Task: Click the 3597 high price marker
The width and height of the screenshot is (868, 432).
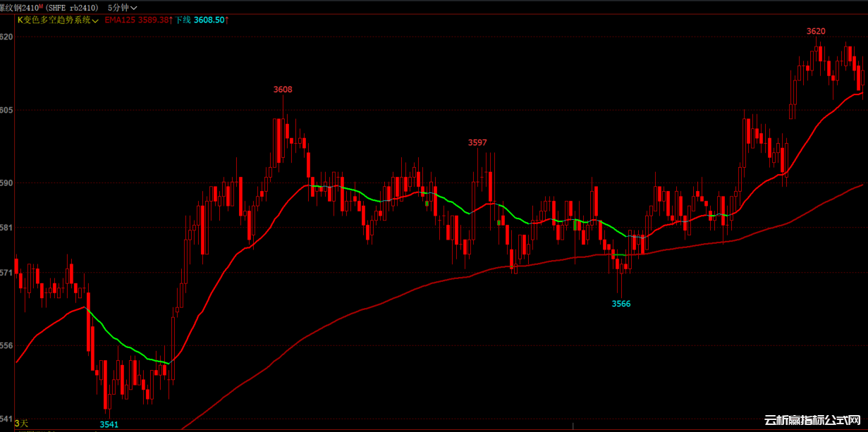Action: [x=477, y=142]
